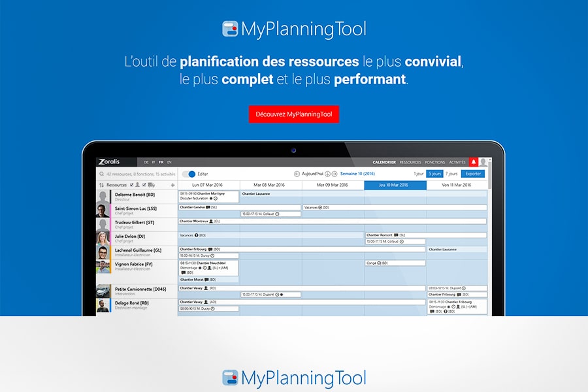
Task: Click the Exporter button
Action: tap(474, 174)
